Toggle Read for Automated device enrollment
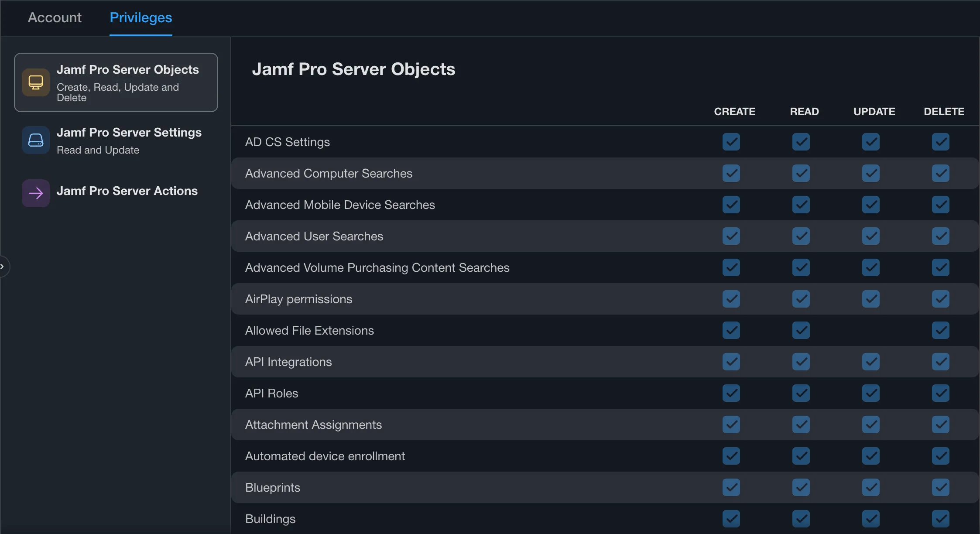Screen dimensions: 980x534 click(x=801, y=456)
